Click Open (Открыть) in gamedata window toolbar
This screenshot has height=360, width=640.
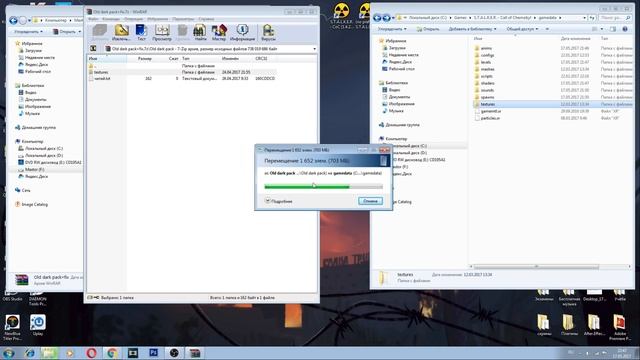[x=428, y=29]
